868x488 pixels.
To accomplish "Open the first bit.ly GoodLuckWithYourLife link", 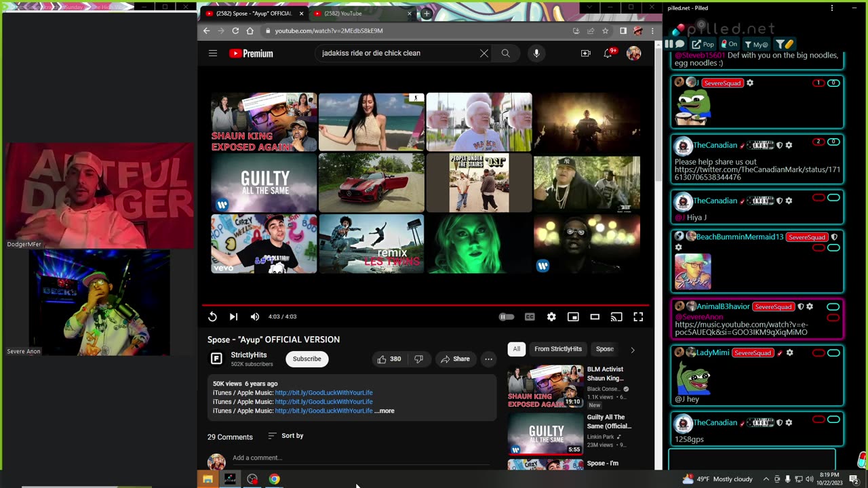I will pyautogui.click(x=323, y=393).
